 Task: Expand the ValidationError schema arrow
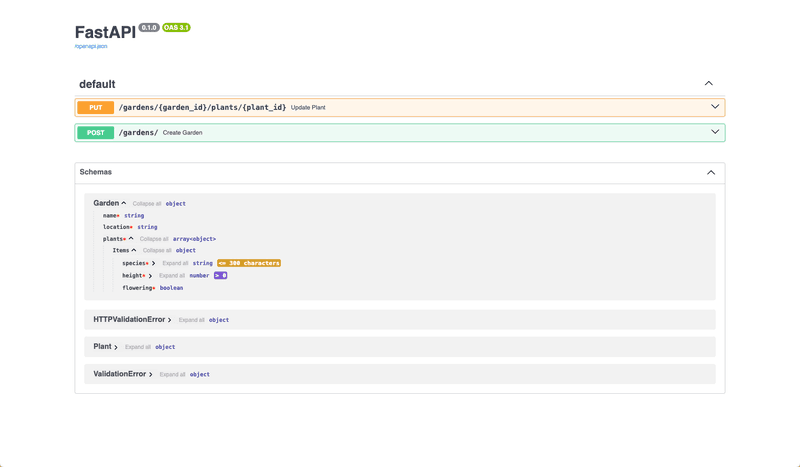(151, 375)
